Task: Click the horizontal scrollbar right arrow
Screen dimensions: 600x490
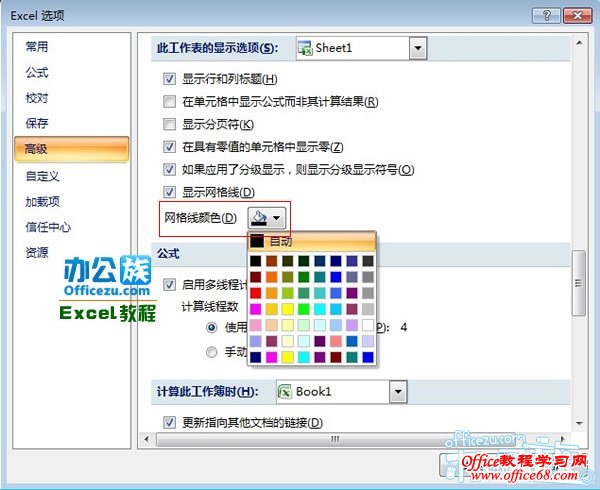Action: click(x=562, y=439)
